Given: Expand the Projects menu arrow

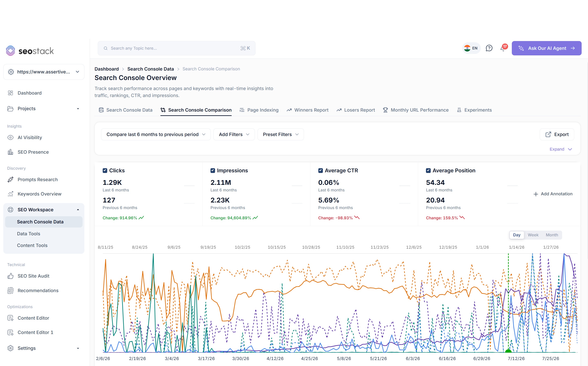Looking at the screenshot, I should pyautogui.click(x=78, y=109).
